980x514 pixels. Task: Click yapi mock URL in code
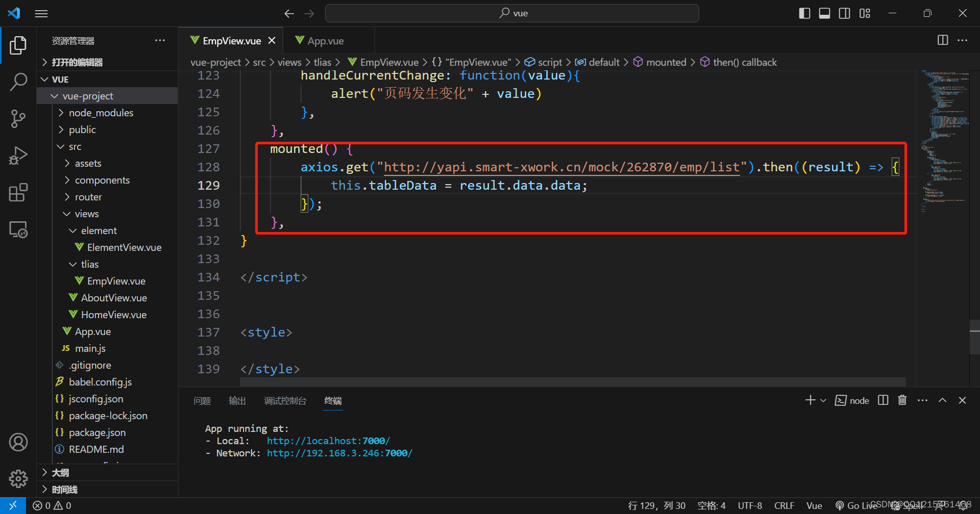tap(561, 167)
